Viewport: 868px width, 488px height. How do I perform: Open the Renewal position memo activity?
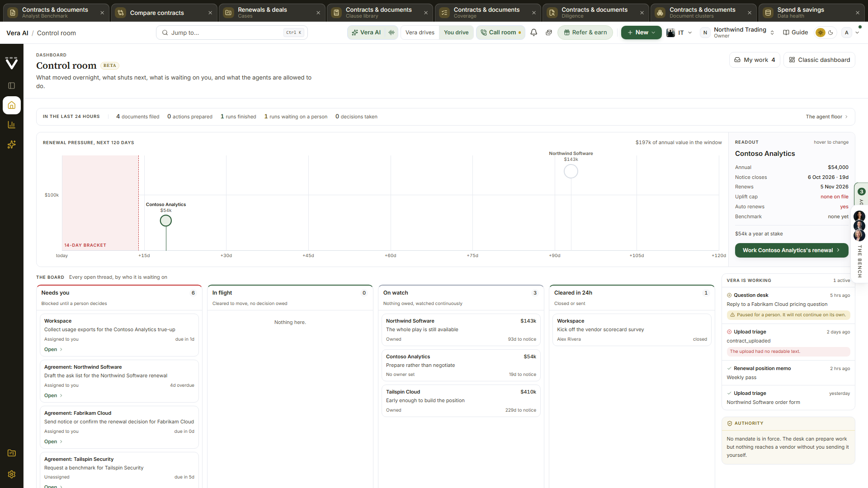pyautogui.click(x=788, y=373)
